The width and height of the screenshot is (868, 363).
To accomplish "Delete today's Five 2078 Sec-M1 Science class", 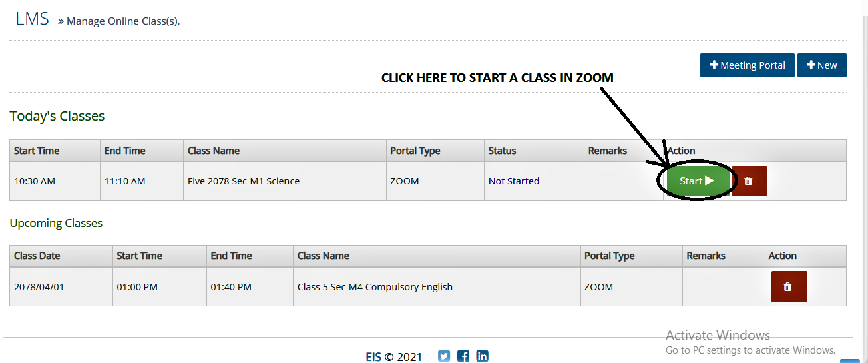I will [x=749, y=181].
